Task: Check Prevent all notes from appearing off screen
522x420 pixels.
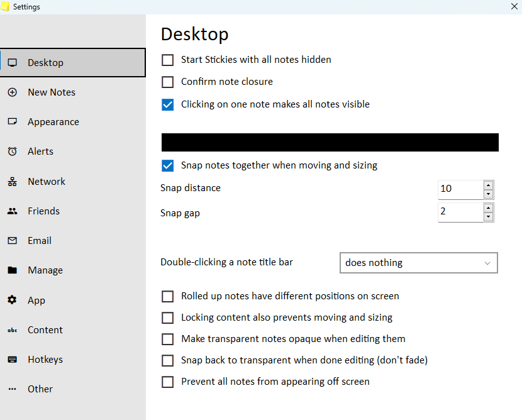Action: (168, 382)
